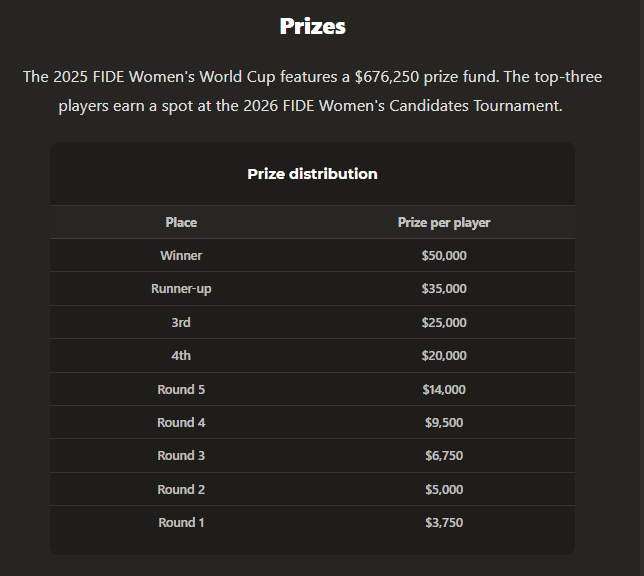
Task: Click the page's vertical scrollbar
Action: click(x=642, y=288)
